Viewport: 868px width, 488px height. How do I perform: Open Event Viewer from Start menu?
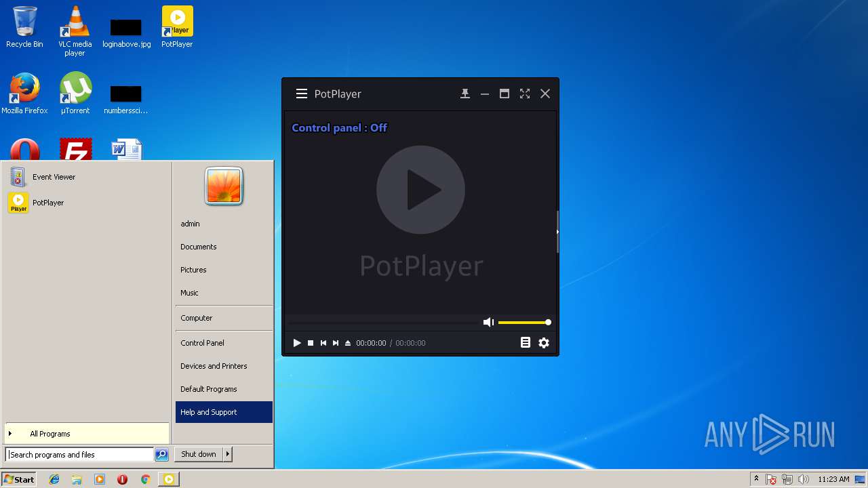click(85, 177)
